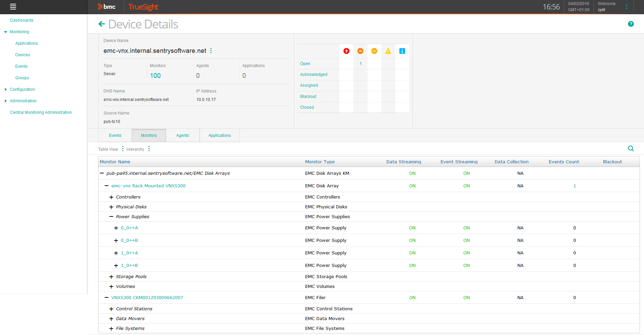Go back using the Device Details arrow
The image size is (644, 335).
(102, 24)
